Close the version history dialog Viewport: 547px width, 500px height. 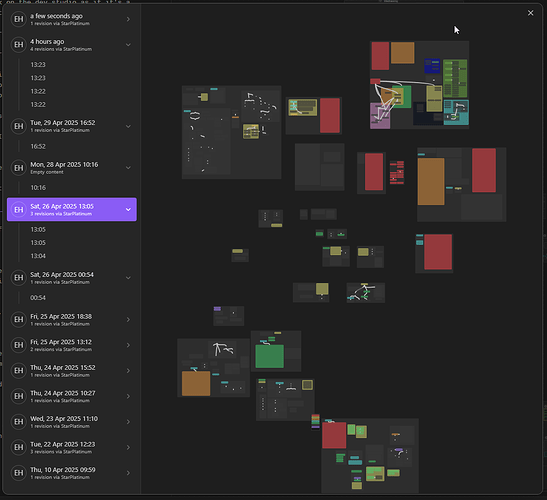530,13
